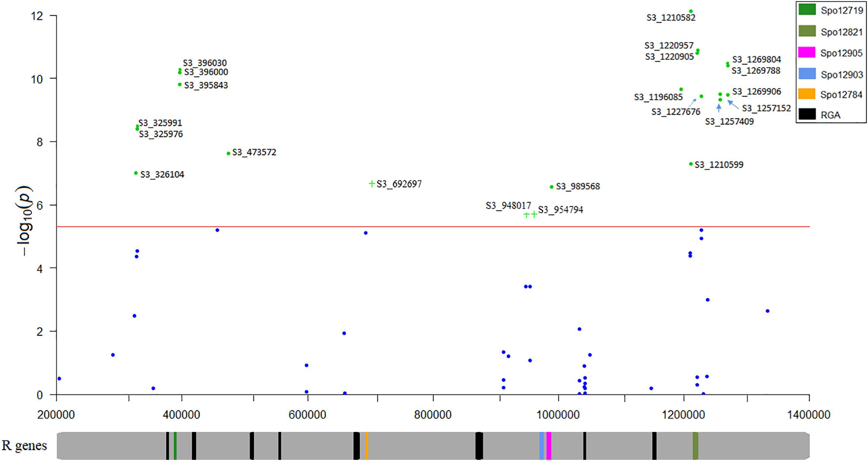Click the green cross marker for S3_692697
Screen dimensions: 868x461
(x=372, y=184)
